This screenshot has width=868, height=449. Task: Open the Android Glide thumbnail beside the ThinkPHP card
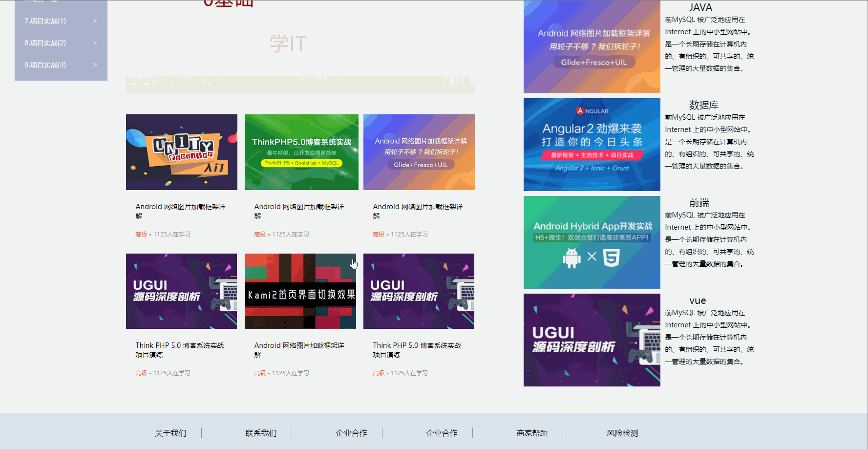click(419, 152)
